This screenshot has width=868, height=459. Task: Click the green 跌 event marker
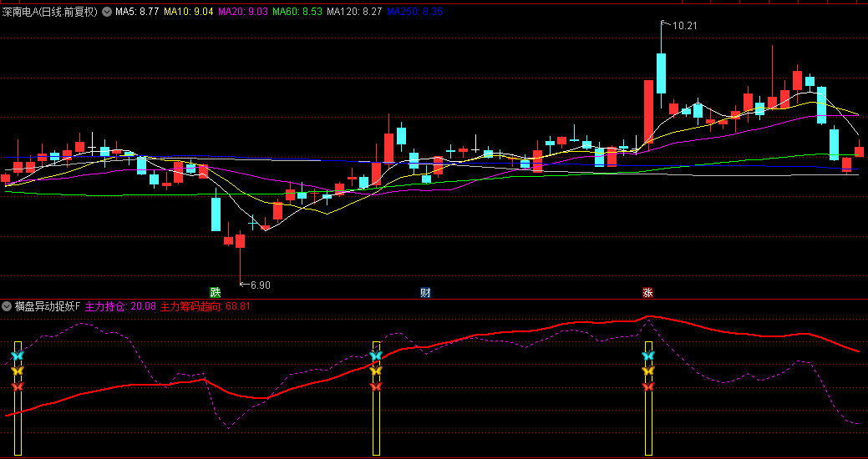point(215,293)
